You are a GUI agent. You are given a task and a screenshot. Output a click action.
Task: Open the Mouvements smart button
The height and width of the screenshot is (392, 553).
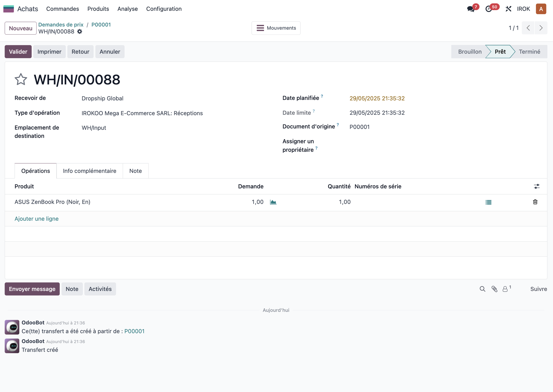[x=276, y=28]
